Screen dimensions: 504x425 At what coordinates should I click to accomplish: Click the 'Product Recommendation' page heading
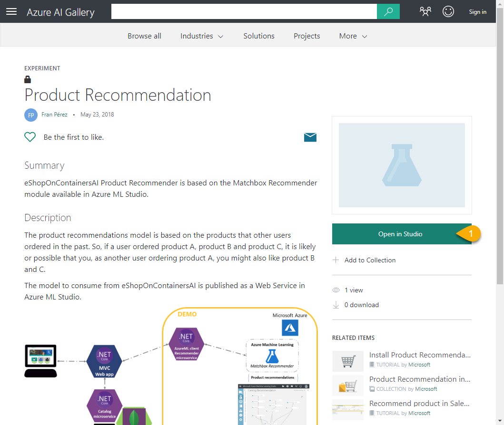point(118,95)
